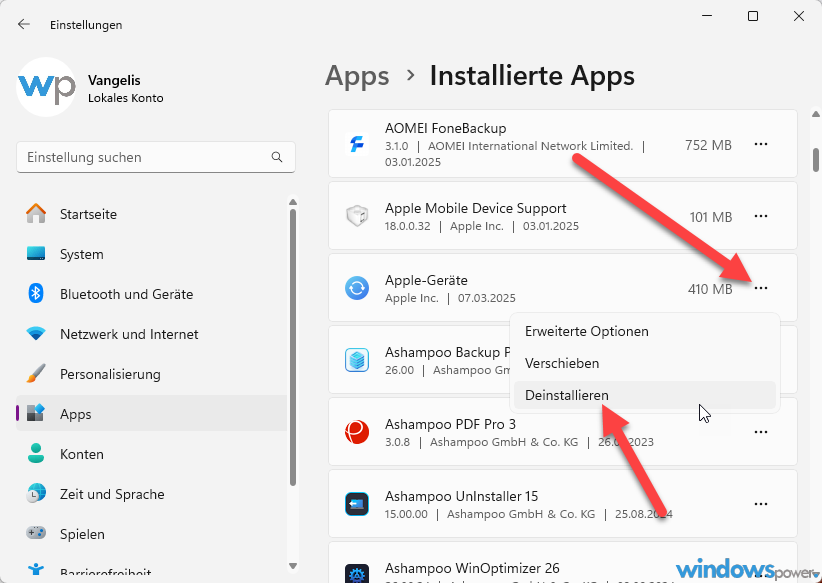Click the '3.0.8' version text
This screenshot has height=583, width=822.
pos(397,442)
